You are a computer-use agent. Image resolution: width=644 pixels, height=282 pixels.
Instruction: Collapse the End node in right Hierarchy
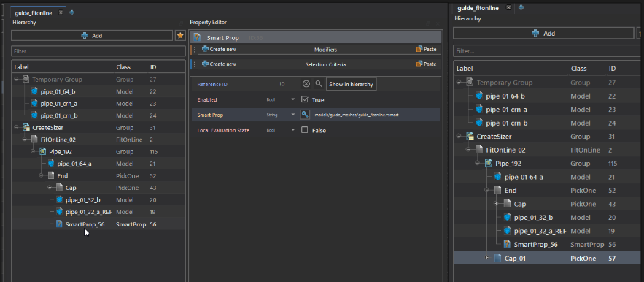pyautogui.click(x=487, y=191)
